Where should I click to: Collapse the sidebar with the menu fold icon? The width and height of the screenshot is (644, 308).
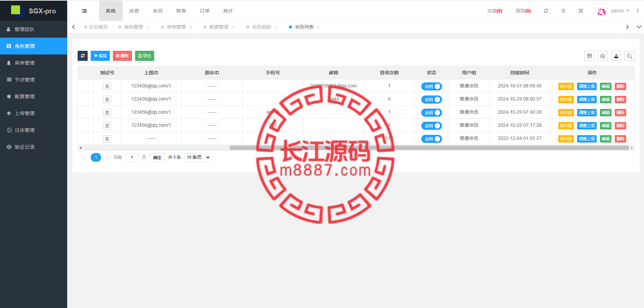(x=84, y=11)
